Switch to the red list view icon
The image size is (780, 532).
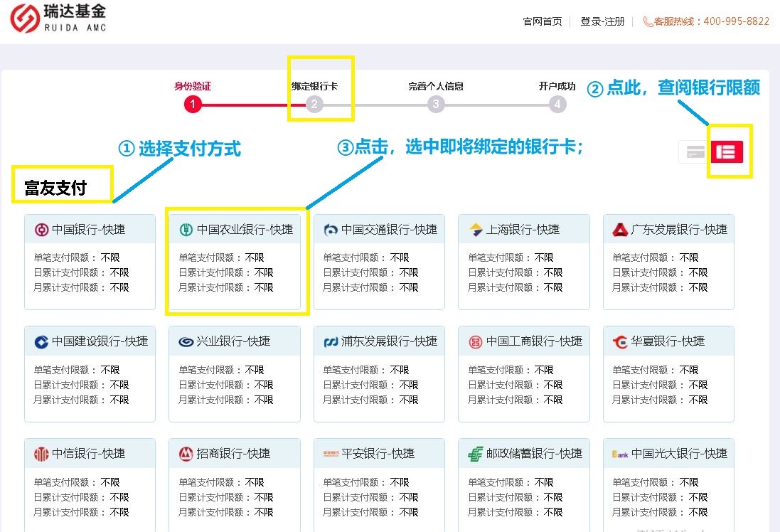727,151
